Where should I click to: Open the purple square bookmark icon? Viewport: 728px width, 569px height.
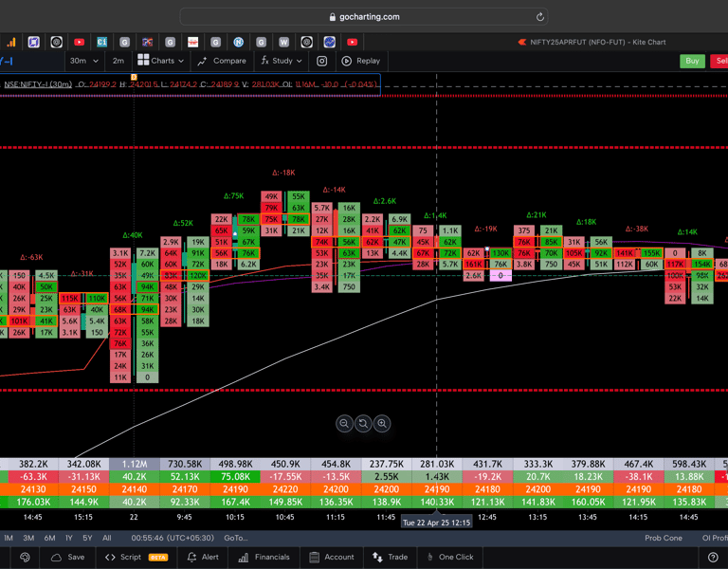[33, 43]
